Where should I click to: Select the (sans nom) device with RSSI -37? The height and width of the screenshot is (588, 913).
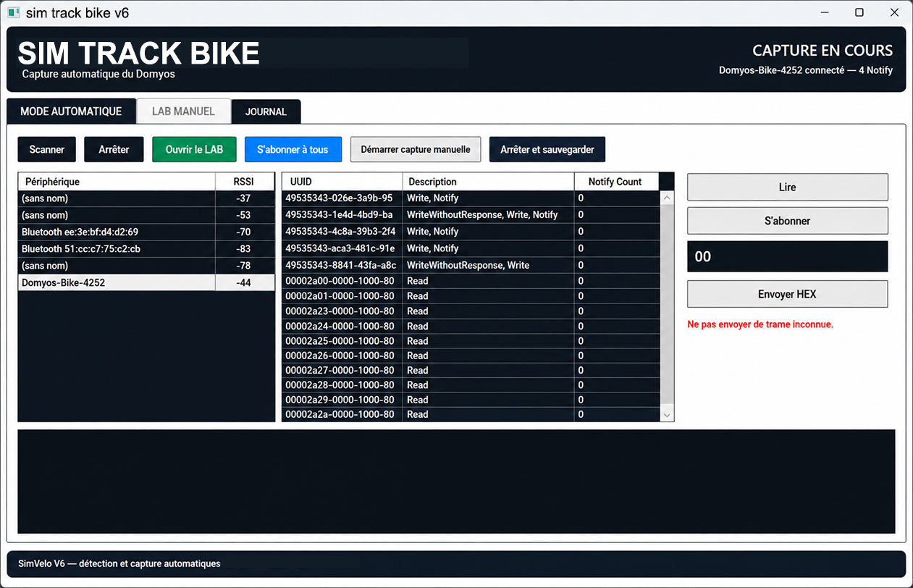(146, 198)
